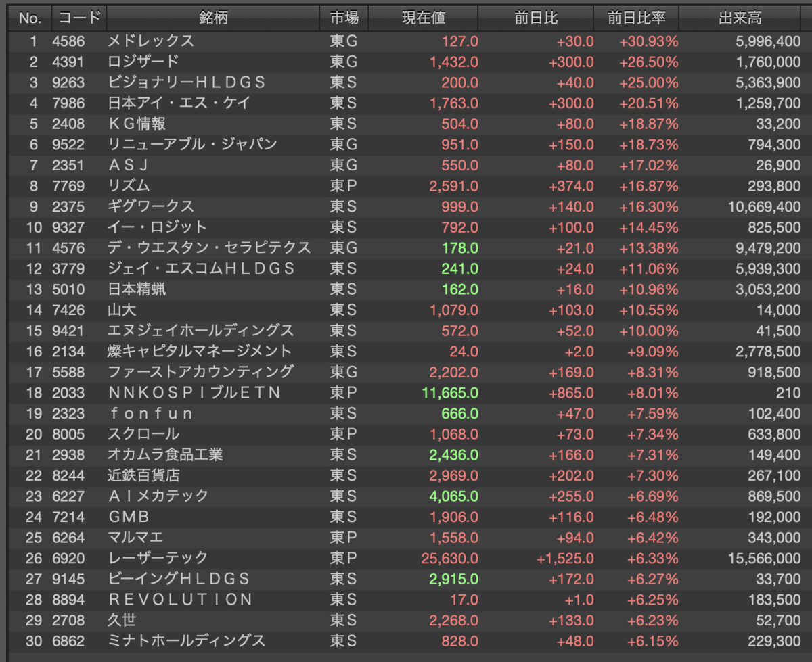
Task: Click current price 1,432.0
Action: 453,62
